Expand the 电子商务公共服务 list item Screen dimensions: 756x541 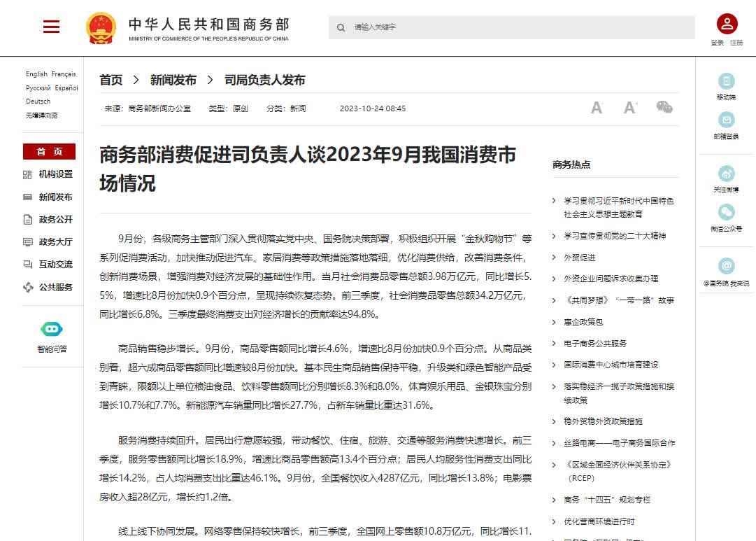[x=595, y=344]
